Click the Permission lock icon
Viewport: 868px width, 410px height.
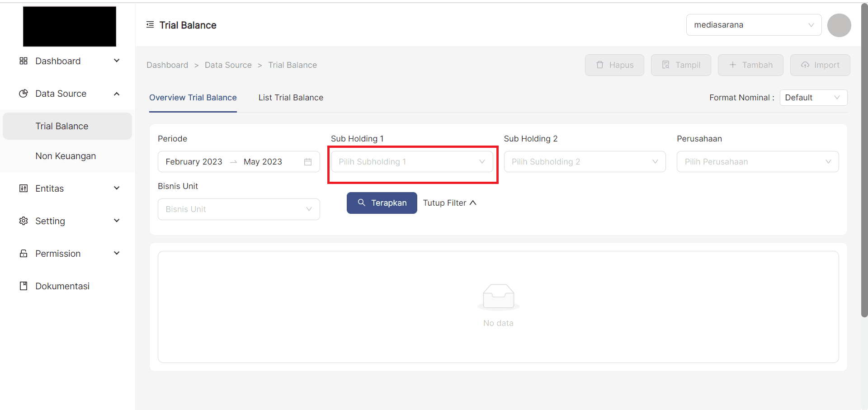pyautogui.click(x=24, y=254)
